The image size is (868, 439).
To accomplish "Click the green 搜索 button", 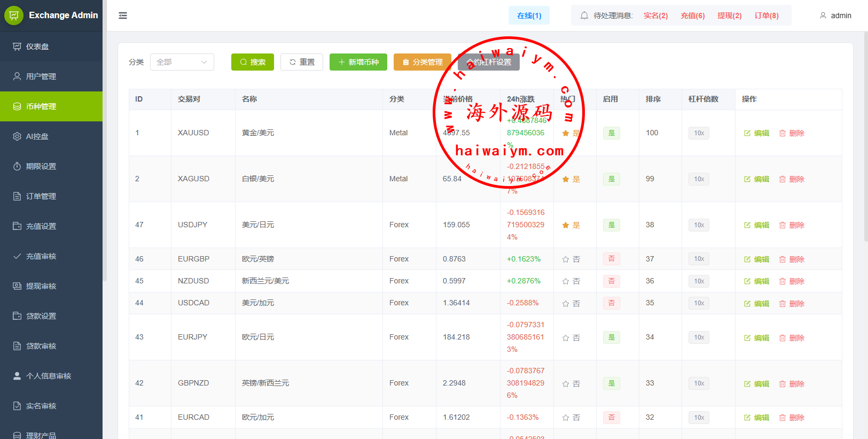I will pos(253,62).
